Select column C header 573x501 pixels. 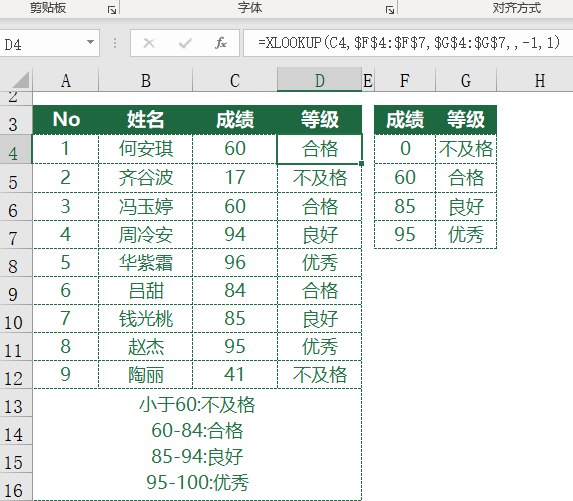point(235,80)
